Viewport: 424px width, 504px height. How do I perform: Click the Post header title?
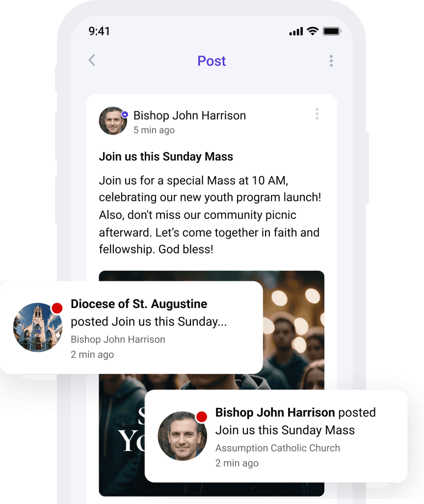click(x=212, y=61)
